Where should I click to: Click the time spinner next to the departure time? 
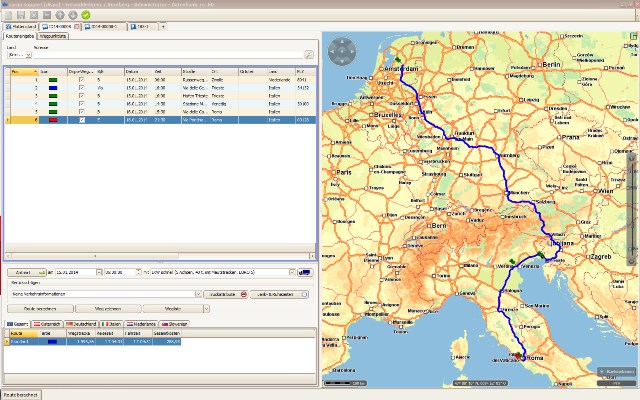pyautogui.click(x=138, y=272)
